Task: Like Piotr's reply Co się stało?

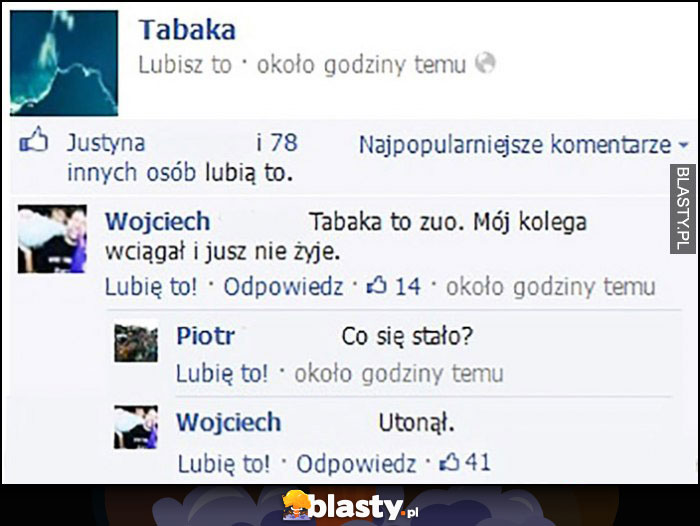Action: point(222,373)
